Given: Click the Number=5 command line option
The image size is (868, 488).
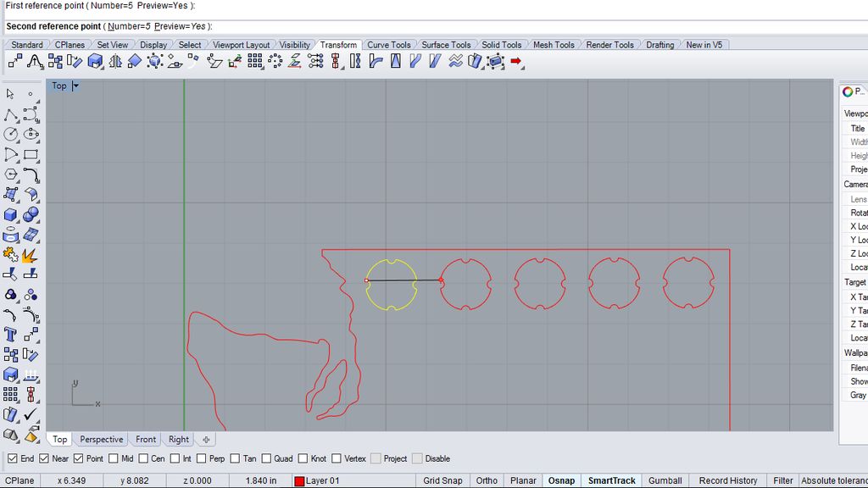Looking at the screenshot, I should pos(129,26).
